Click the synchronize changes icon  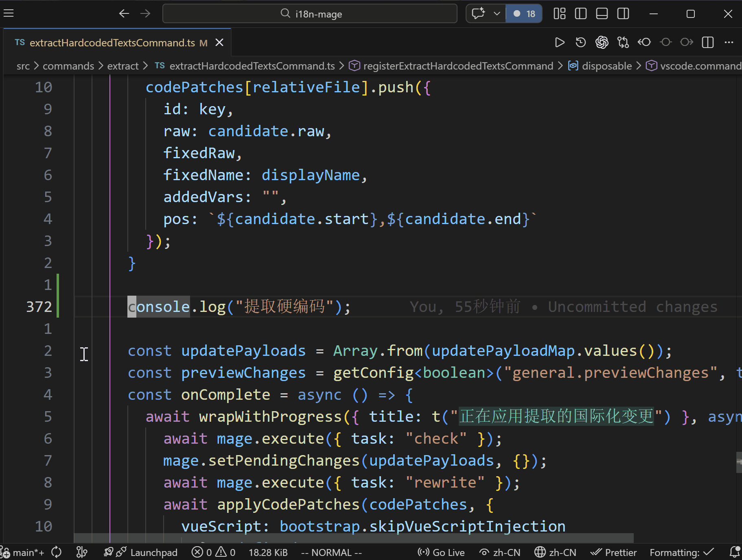click(57, 552)
